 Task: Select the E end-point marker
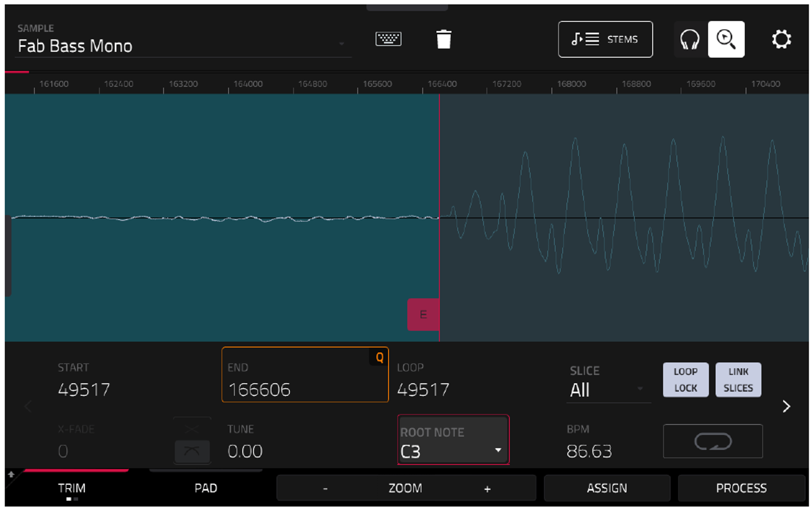click(x=423, y=315)
